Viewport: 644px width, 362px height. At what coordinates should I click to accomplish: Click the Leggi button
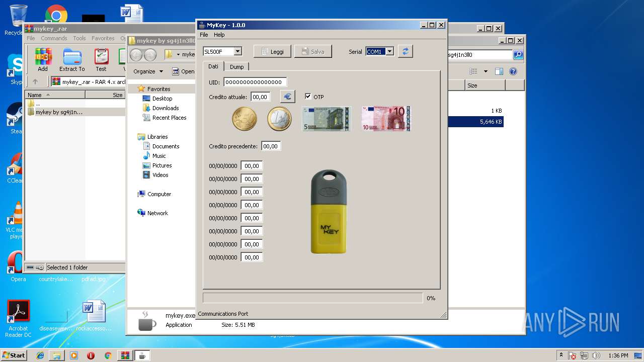[x=272, y=51]
